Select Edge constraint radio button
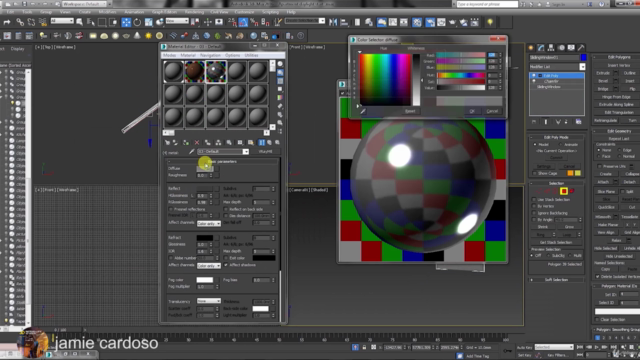Image resolution: width=640 pixels, height=360 pixels. (620, 150)
